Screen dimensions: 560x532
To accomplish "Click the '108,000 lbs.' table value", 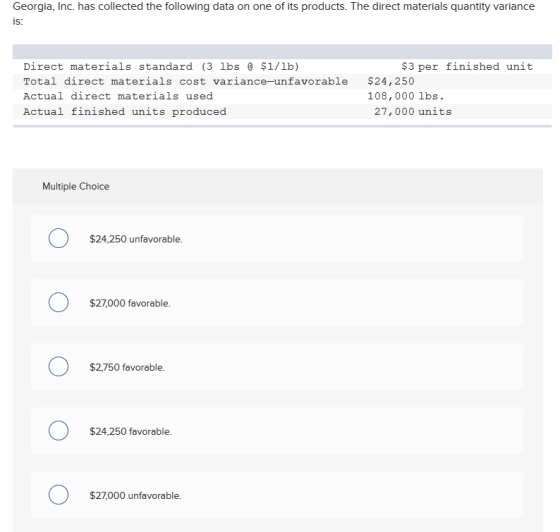I will click(x=406, y=96).
